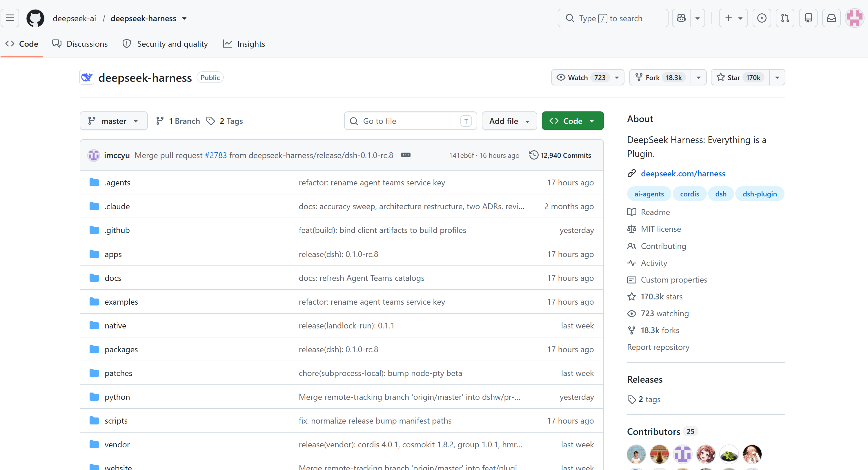Open the notifications inbox icon
The width and height of the screenshot is (868, 470).
(831, 18)
